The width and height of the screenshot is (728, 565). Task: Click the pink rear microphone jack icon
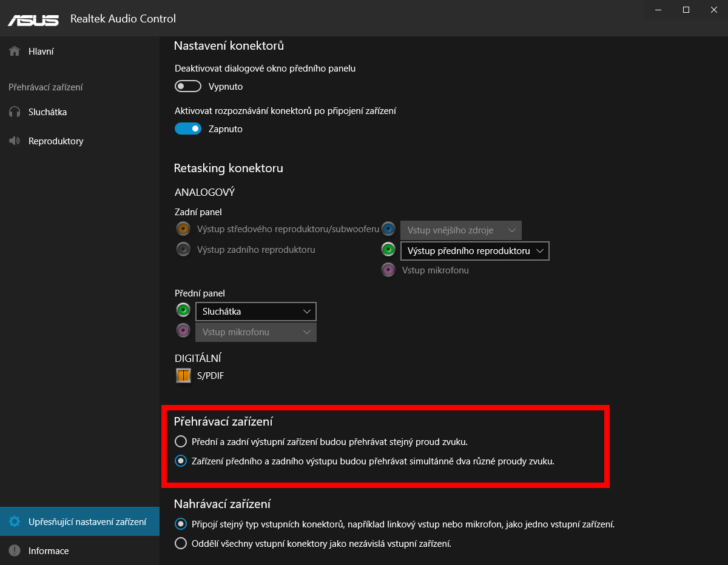388,270
